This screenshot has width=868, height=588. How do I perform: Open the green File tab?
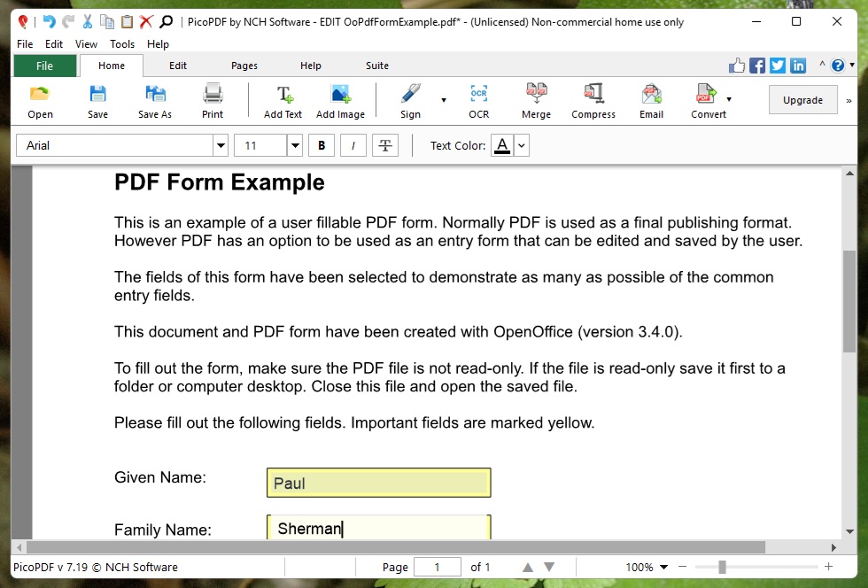[x=44, y=66]
